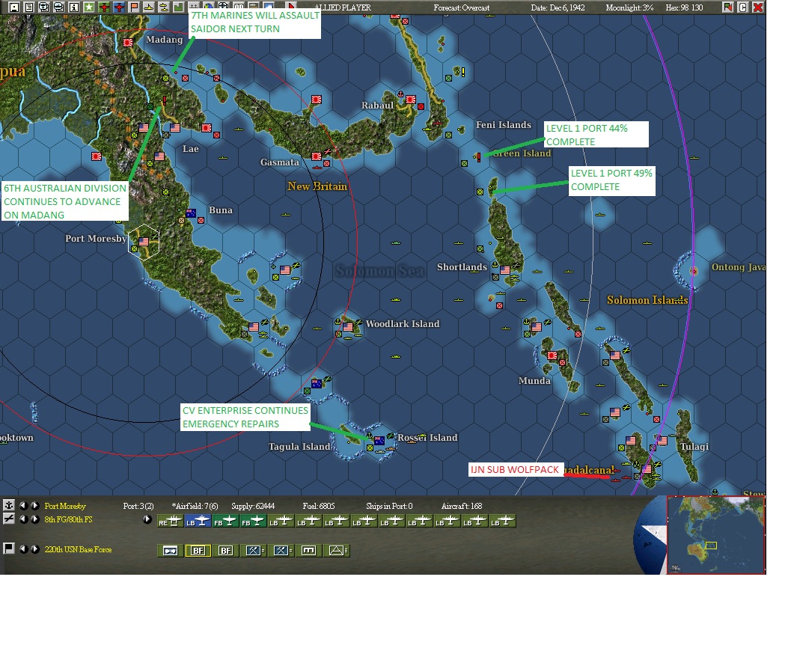Select the Japanese base flag at Rabaul
Image resolution: width=794 pixels, height=672 pixels.
411,100
